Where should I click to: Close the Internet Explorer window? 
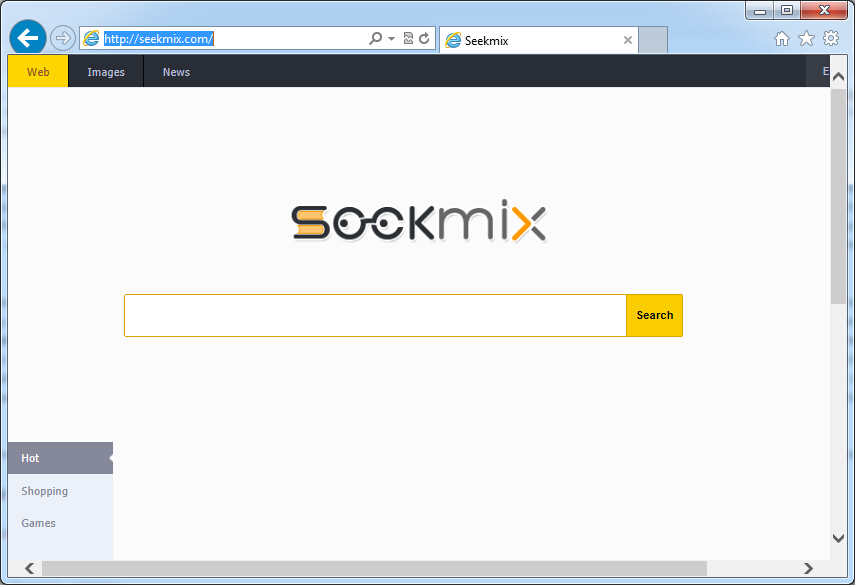(823, 10)
